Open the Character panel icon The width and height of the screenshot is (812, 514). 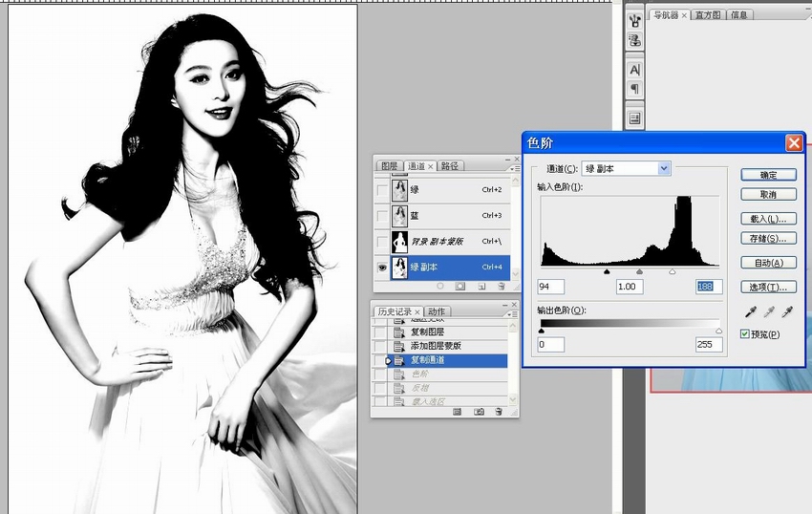tap(634, 70)
